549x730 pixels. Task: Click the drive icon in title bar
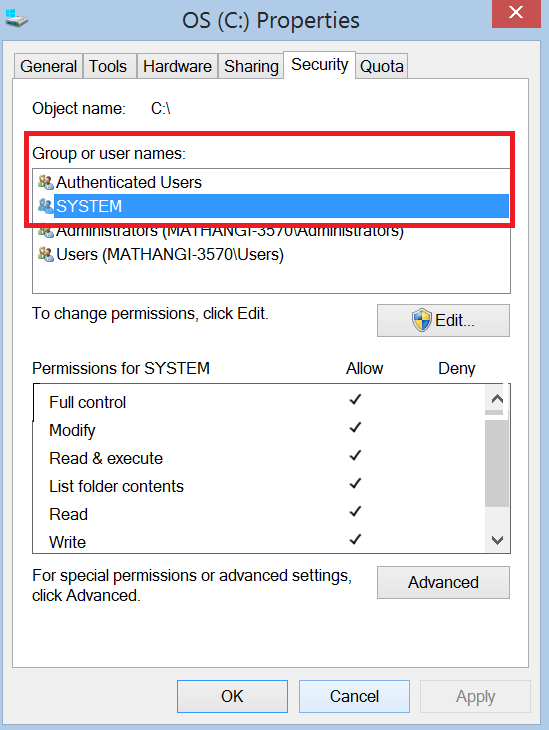(x=16, y=18)
